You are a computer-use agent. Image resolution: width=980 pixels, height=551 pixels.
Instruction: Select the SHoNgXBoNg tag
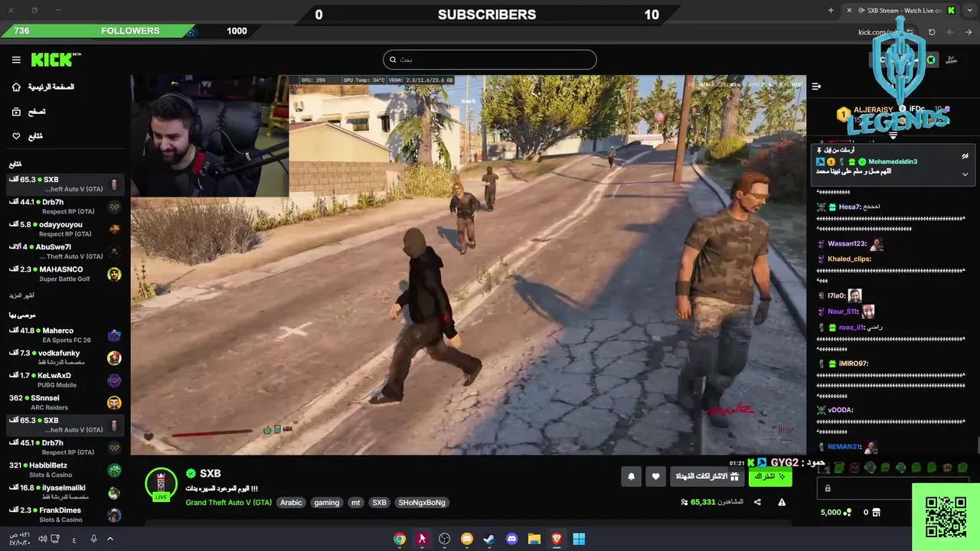point(421,503)
